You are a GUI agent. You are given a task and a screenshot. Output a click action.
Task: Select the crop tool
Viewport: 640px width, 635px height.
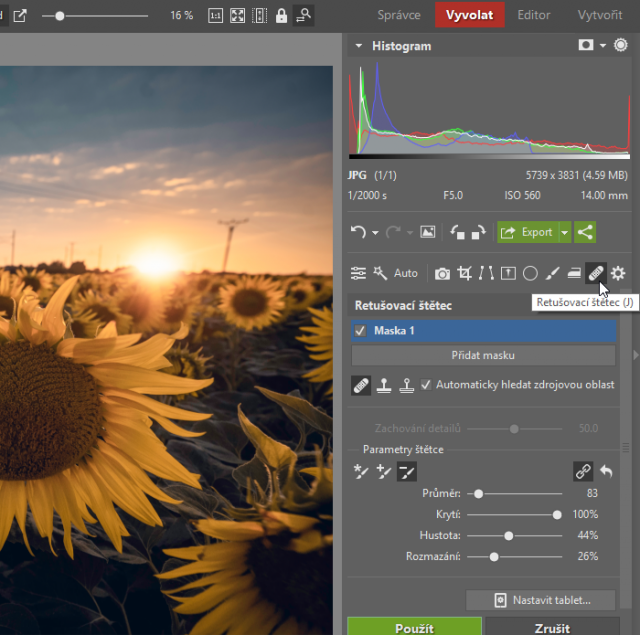[464, 273]
